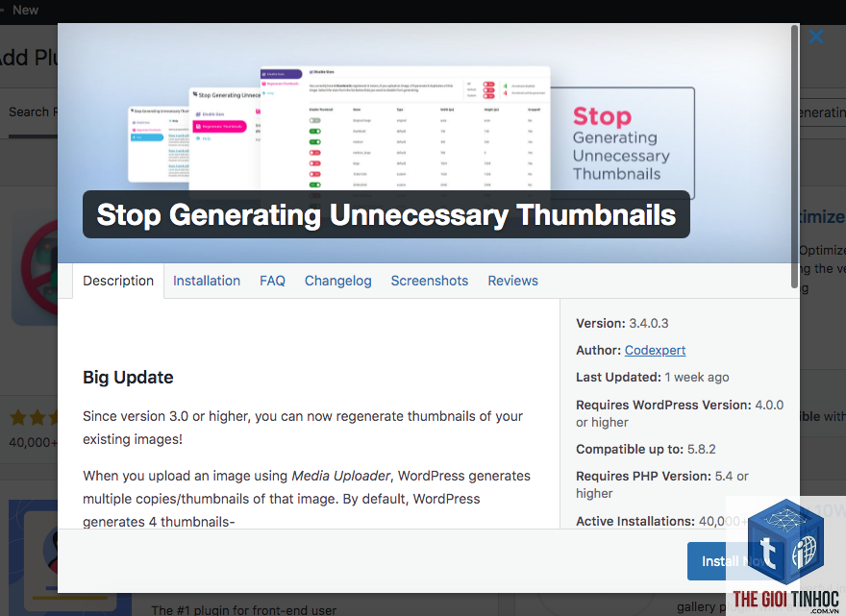Click the modal's vertical scrollbar
This screenshot has height=616, width=846.
coord(794,157)
